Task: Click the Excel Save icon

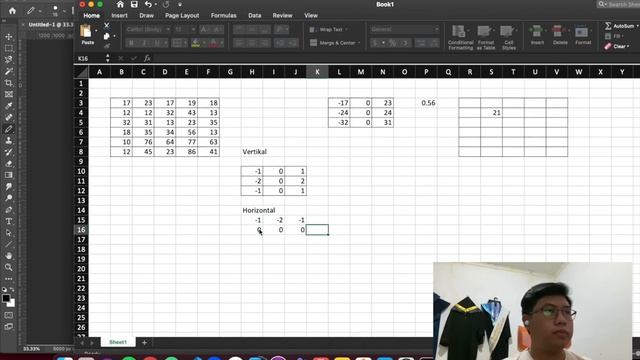Action: (134, 4)
